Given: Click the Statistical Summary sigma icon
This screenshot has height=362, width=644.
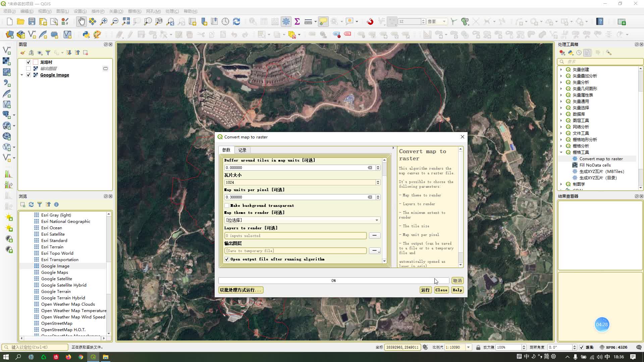Looking at the screenshot, I should coord(297,22).
